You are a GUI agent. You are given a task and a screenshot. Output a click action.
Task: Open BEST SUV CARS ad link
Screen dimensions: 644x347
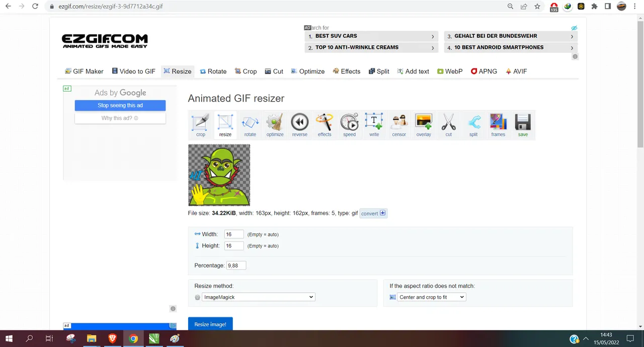pos(372,36)
